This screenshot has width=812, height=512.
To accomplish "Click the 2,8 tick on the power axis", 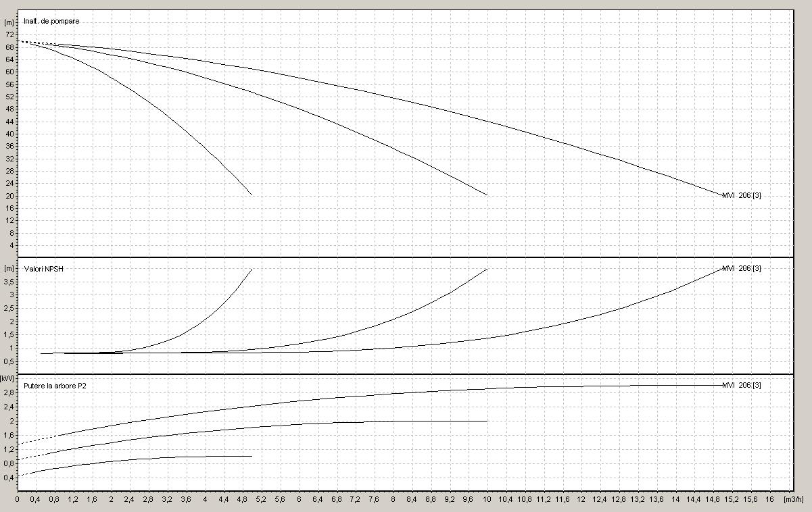I will 9,392.
